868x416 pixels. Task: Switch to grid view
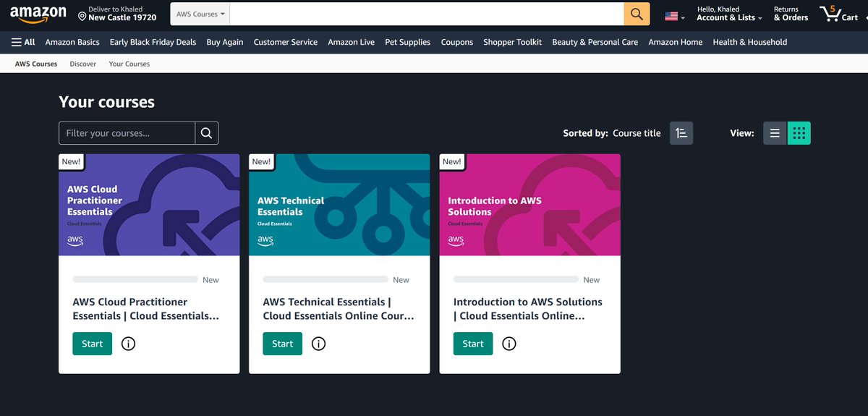pyautogui.click(x=799, y=133)
